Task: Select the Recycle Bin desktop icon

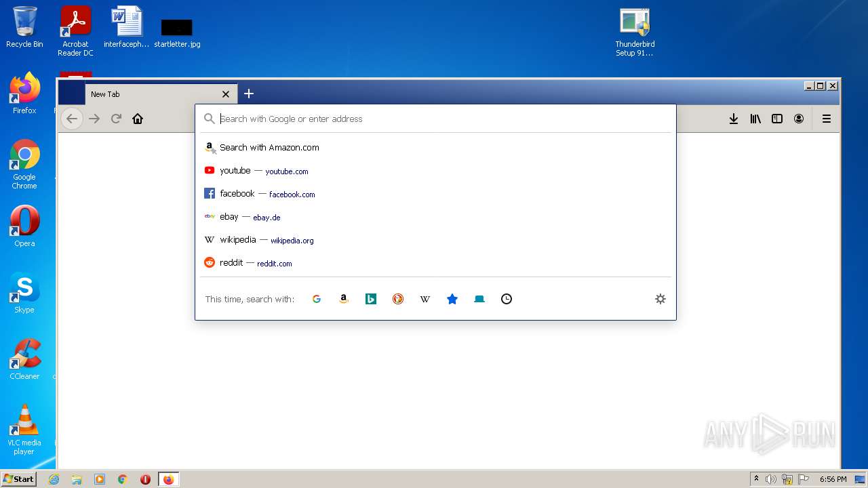Action: tap(24, 27)
